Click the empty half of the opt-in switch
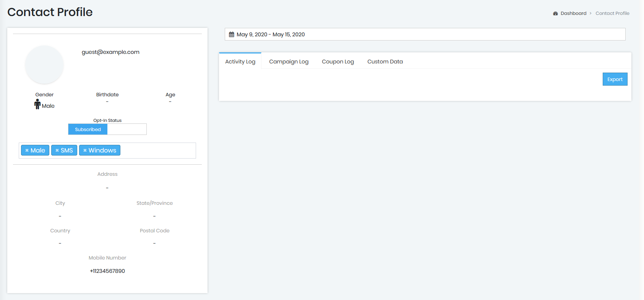The image size is (644, 300). [x=127, y=130]
